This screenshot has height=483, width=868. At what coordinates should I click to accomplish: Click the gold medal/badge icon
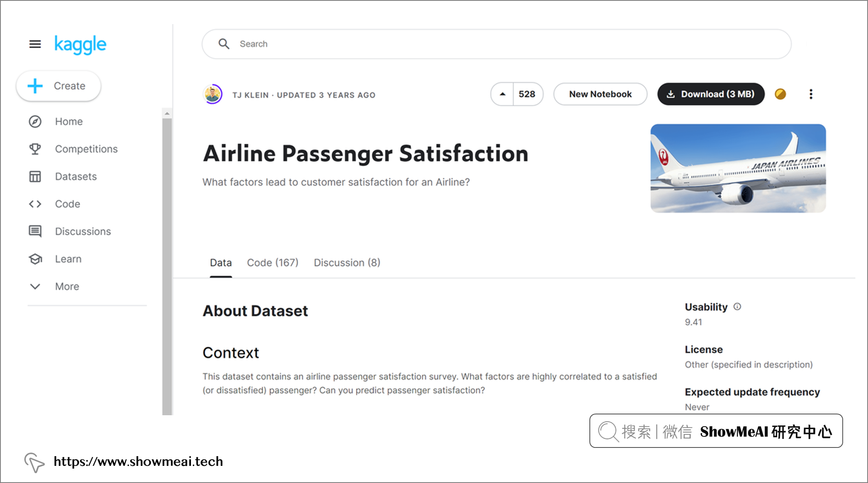[781, 94]
